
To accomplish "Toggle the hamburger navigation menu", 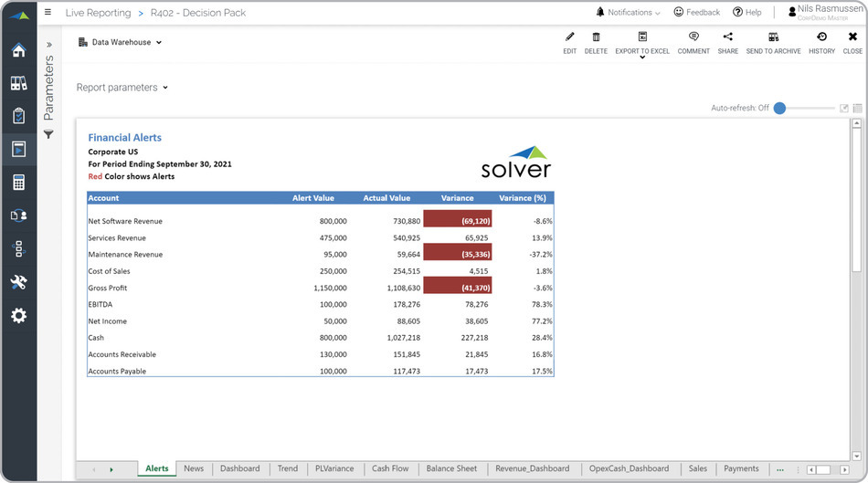I will pos(48,13).
